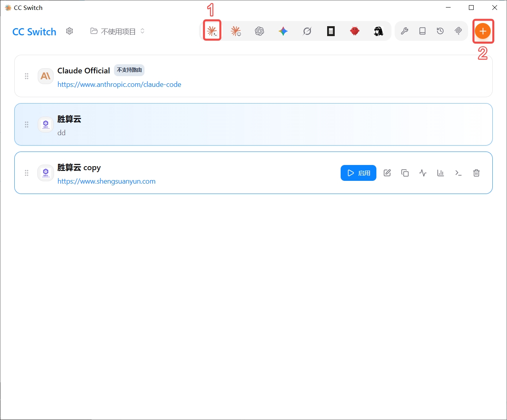Click the dd note text
The width and height of the screenshot is (507, 420).
(x=62, y=133)
